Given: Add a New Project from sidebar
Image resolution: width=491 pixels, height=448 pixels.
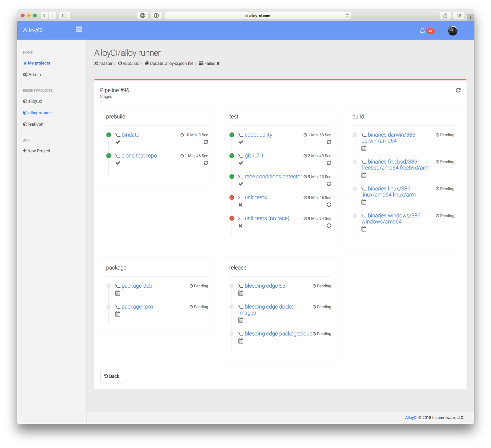Looking at the screenshot, I should [x=37, y=151].
